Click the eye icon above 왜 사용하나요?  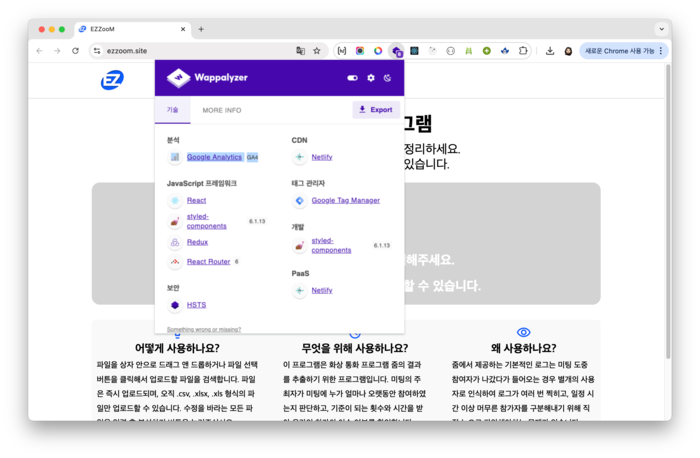point(523,332)
